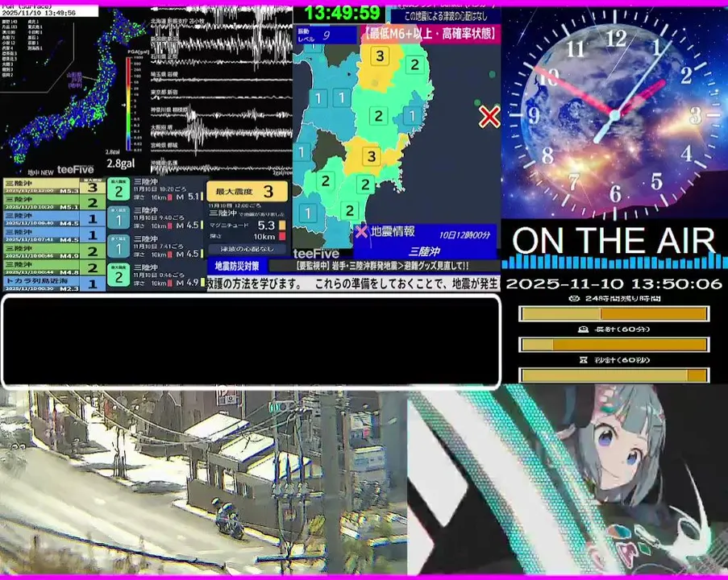Click the empty black rounded message box

click(x=252, y=341)
